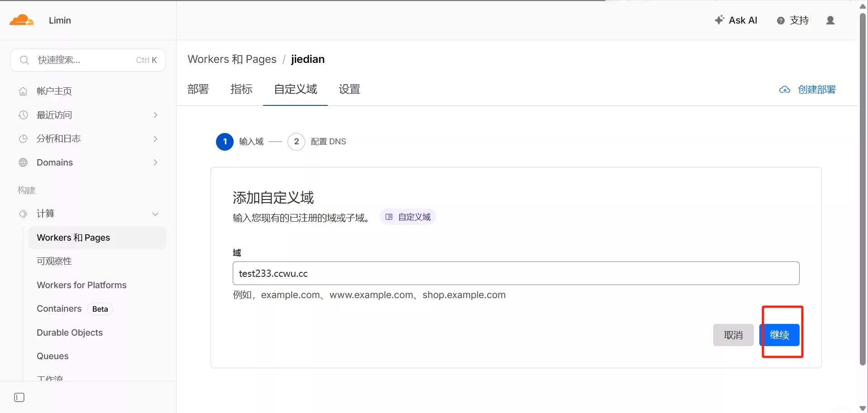
Task: Click 帐户主页 label
Action: click(x=54, y=91)
